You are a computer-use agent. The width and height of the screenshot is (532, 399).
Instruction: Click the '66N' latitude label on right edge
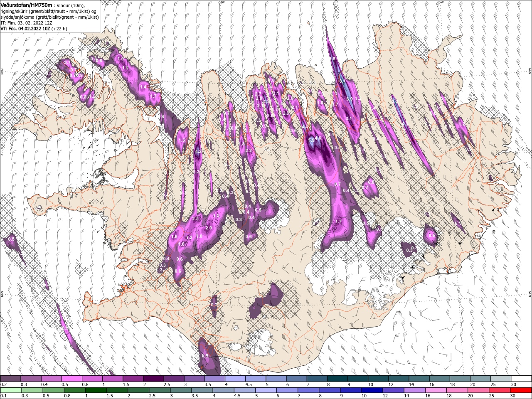(x=530, y=71)
